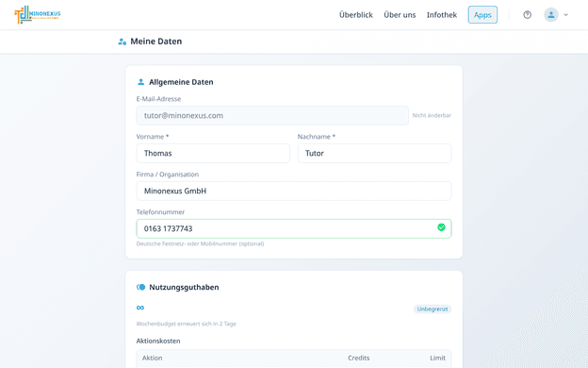Viewport: 588px width, 368px height.
Task: Click the Telefonnummer input field
Action: point(294,228)
